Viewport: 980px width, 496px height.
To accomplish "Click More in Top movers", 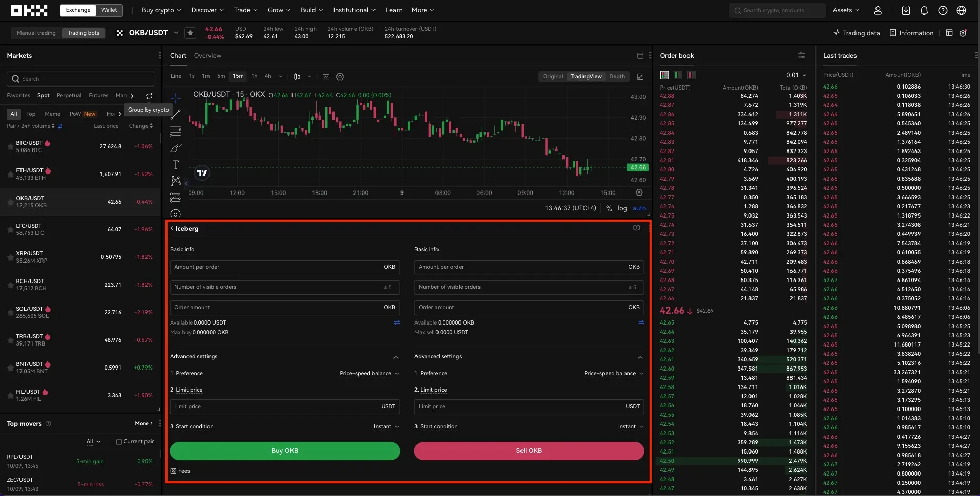I will pyautogui.click(x=143, y=424).
